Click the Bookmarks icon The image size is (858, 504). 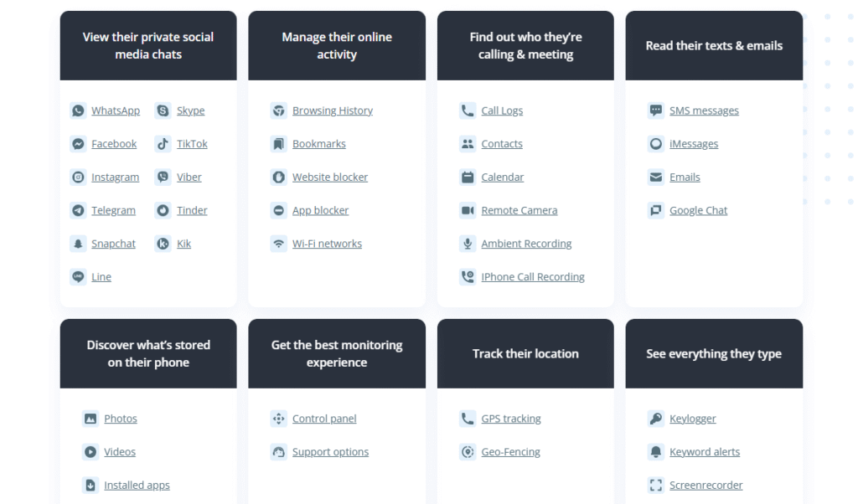[279, 144]
